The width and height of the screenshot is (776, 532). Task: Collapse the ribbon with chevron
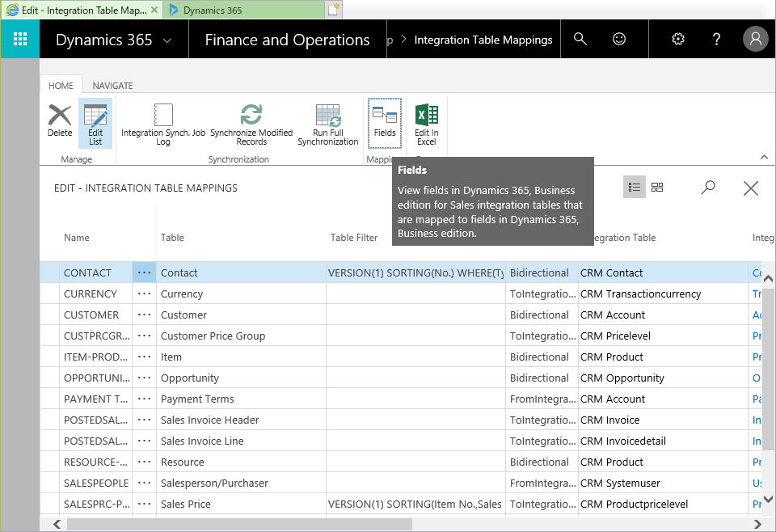[x=764, y=158]
